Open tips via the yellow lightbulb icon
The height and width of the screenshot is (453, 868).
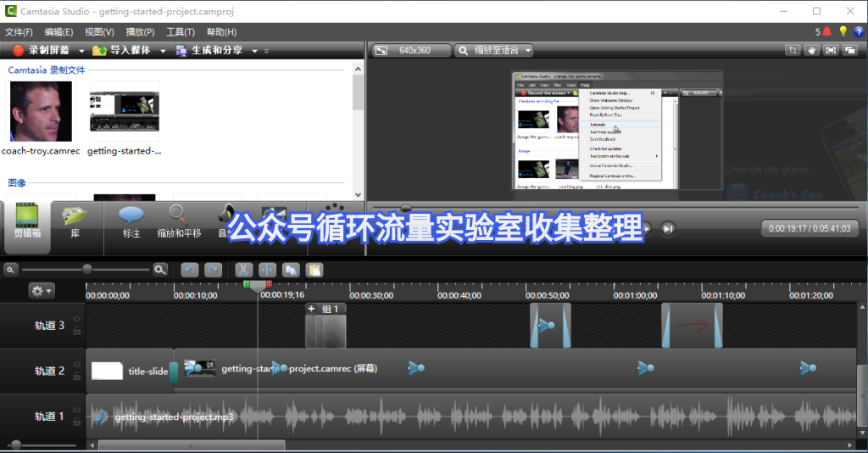pyautogui.click(x=843, y=31)
